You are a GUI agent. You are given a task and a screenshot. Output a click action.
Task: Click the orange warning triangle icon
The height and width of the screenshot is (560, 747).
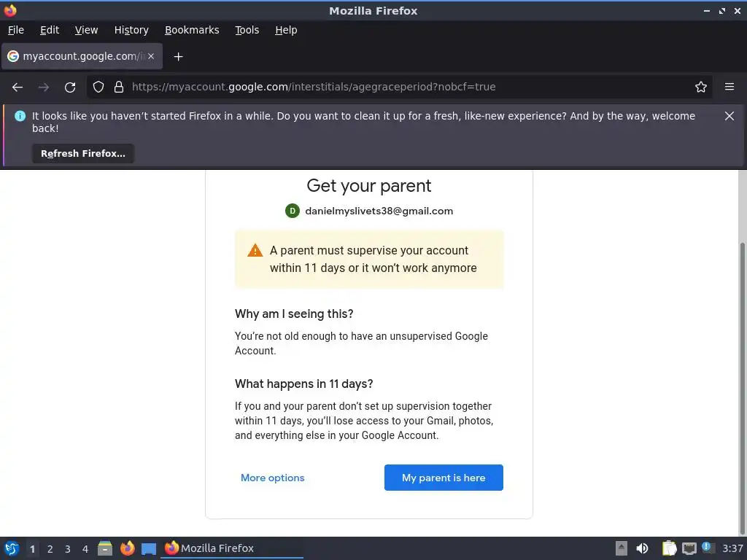pyautogui.click(x=255, y=251)
